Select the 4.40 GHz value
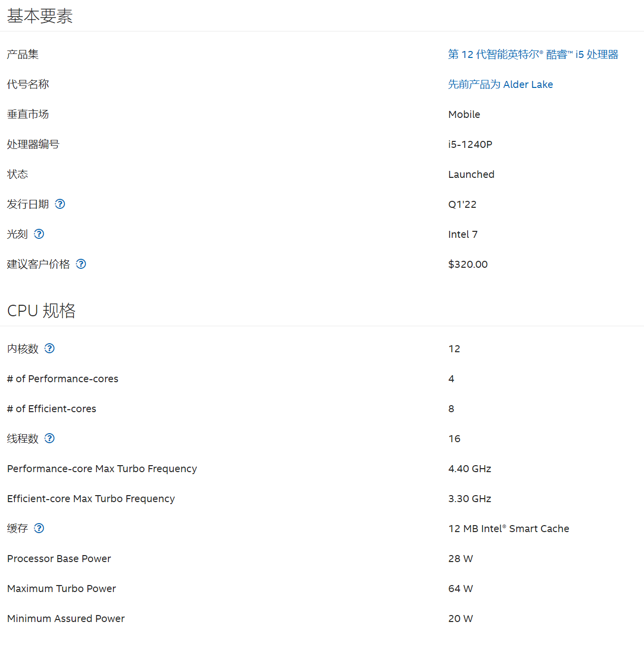 click(x=470, y=469)
